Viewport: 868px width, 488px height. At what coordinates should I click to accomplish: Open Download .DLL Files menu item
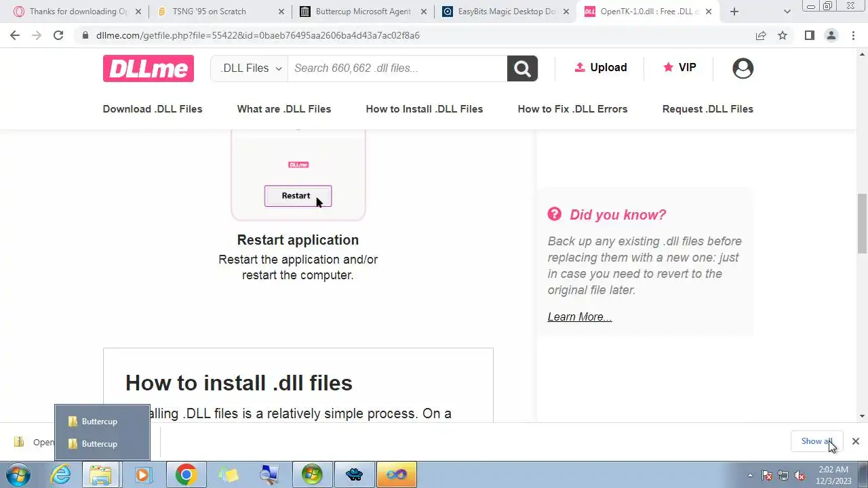point(153,108)
